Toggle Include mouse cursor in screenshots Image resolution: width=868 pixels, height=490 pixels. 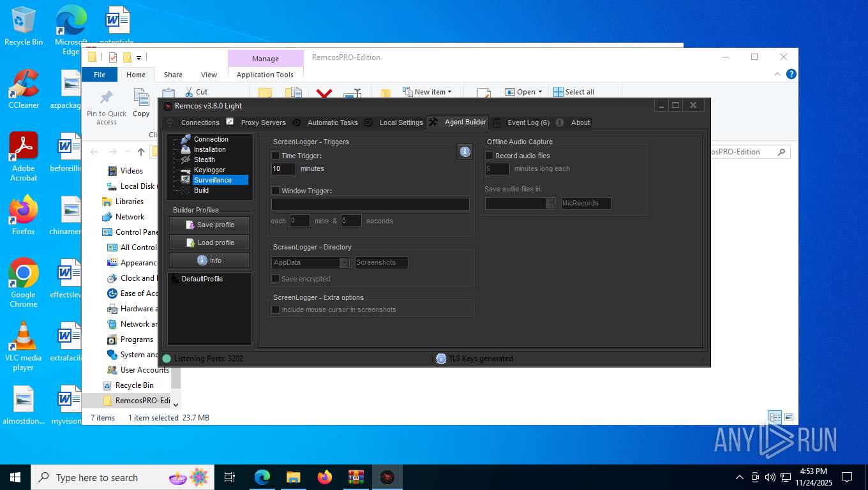pos(276,309)
